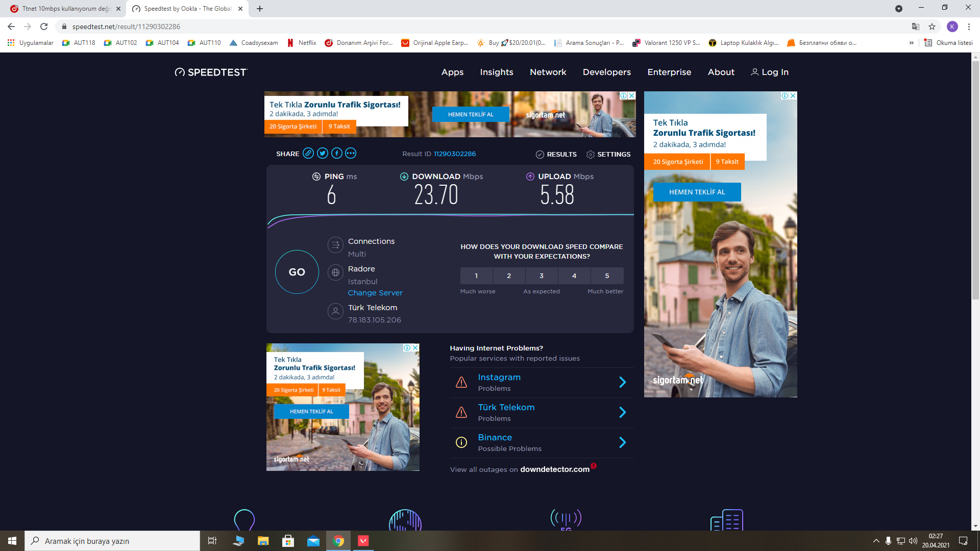Share result on Twitter

(323, 153)
